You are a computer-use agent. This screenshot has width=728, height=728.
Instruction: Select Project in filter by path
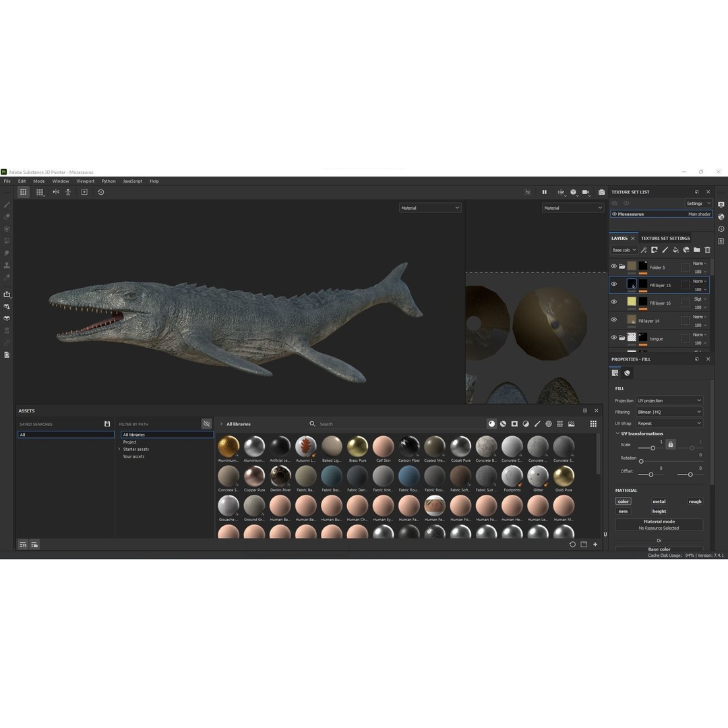click(129, 442)
